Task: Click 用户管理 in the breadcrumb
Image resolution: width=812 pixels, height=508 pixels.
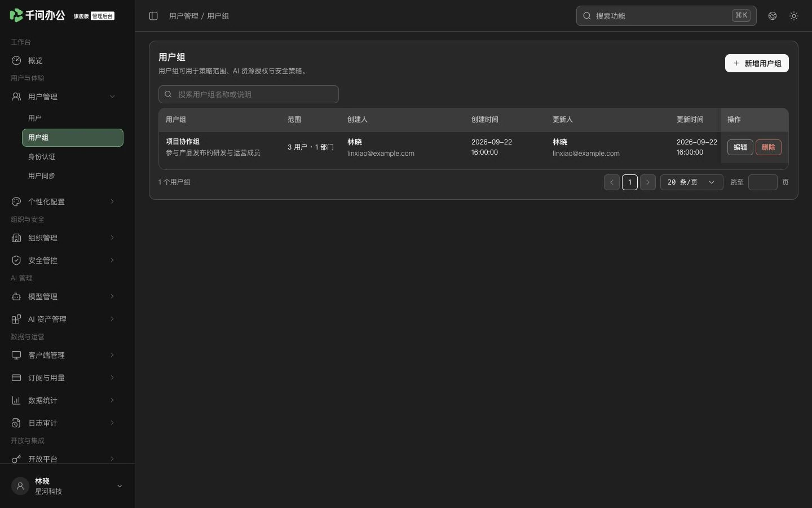Action: click(x=184, y=16)
